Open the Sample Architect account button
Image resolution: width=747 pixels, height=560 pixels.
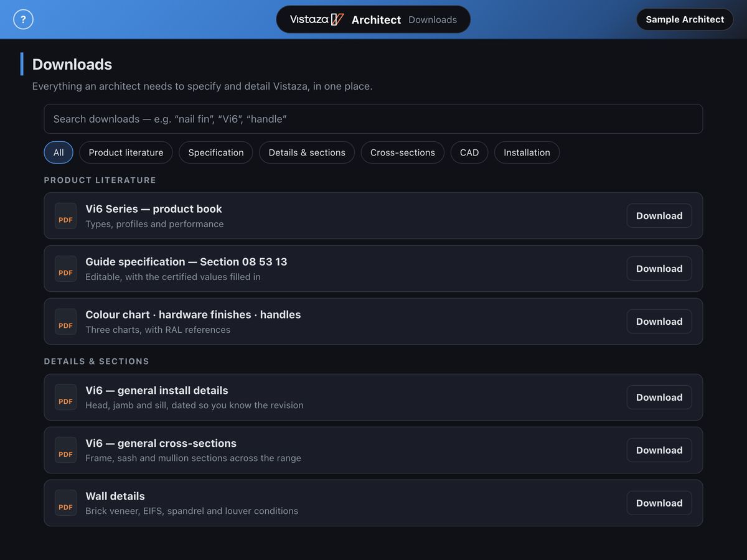point(685,19)
